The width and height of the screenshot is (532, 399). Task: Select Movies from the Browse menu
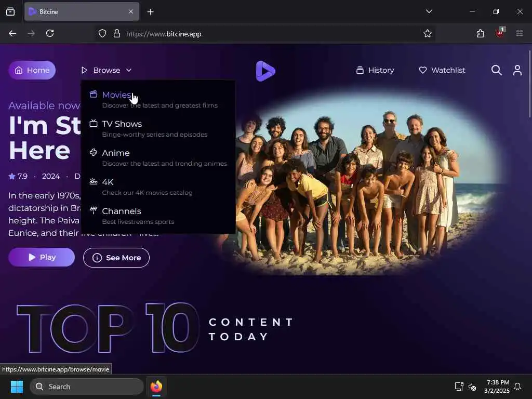158,99
